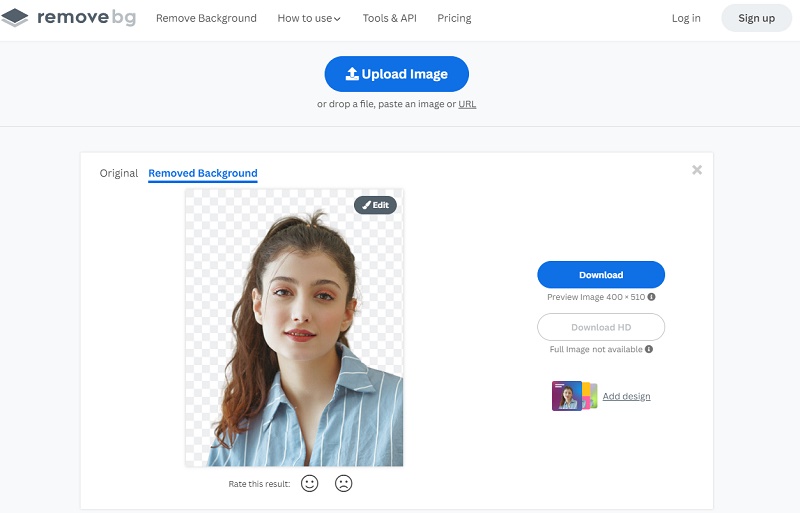Click the removed-background portrait preview

point(294,328)
